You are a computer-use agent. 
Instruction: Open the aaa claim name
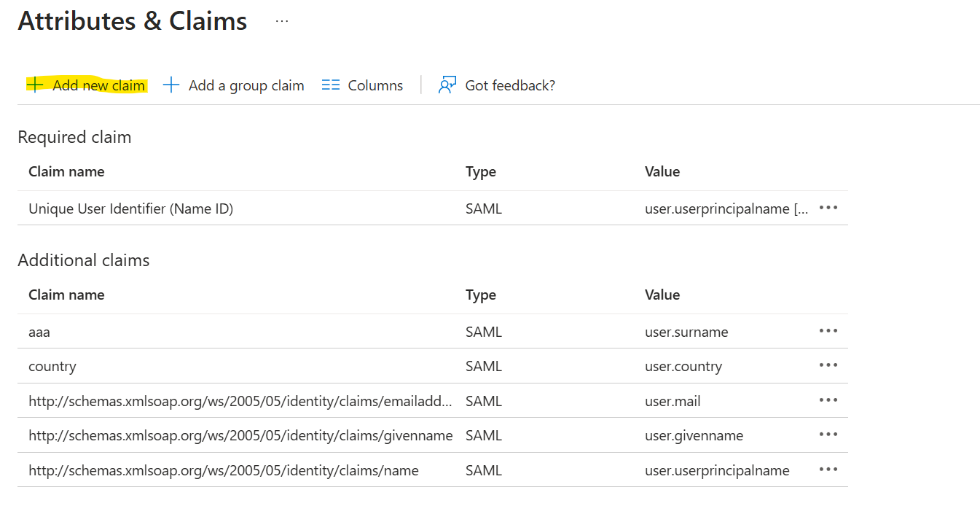[x=39, y=332]
